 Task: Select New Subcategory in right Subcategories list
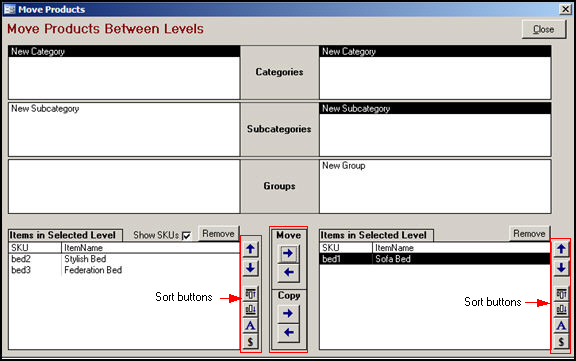click(x=435, y=108)
